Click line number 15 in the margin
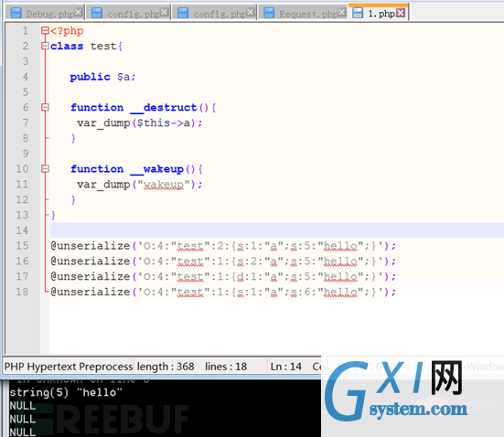This screenshot has width=504, height=437. pos(22,246)
